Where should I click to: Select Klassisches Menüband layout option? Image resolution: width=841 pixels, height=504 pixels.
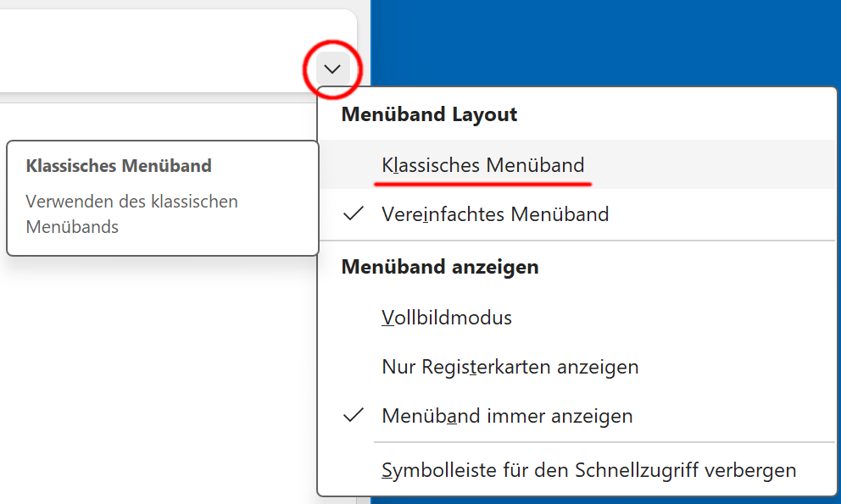pos(482,164)
